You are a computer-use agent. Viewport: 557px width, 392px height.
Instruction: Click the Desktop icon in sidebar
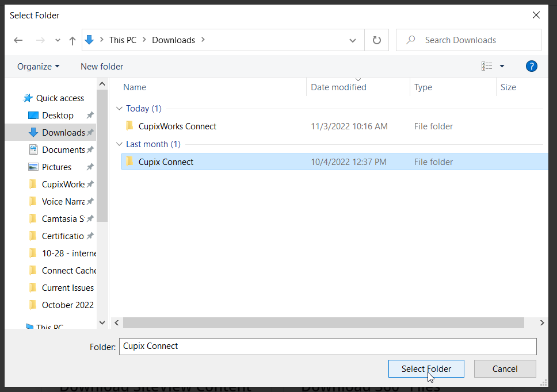[x=33, y=116]
